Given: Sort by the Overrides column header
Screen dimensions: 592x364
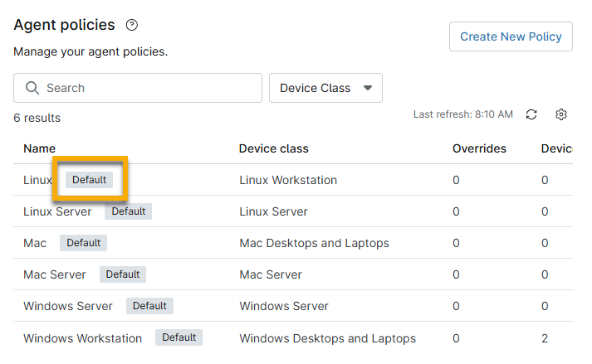Looking at the screenshot, I should [x=479, y=148].
